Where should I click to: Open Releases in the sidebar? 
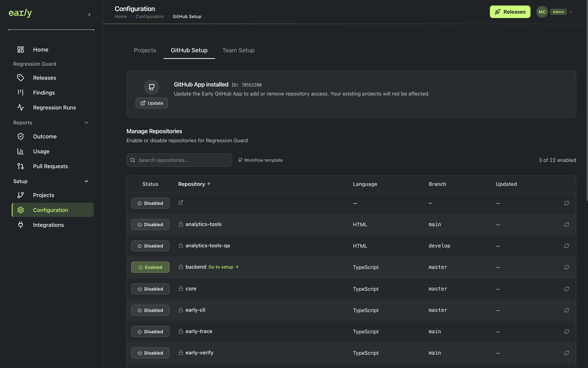(53, 78)
